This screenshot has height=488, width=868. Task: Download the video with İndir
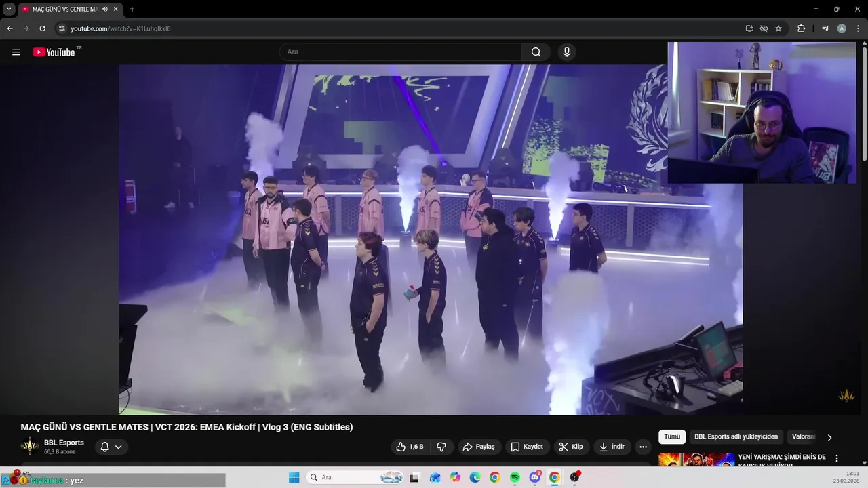[612, 447]
